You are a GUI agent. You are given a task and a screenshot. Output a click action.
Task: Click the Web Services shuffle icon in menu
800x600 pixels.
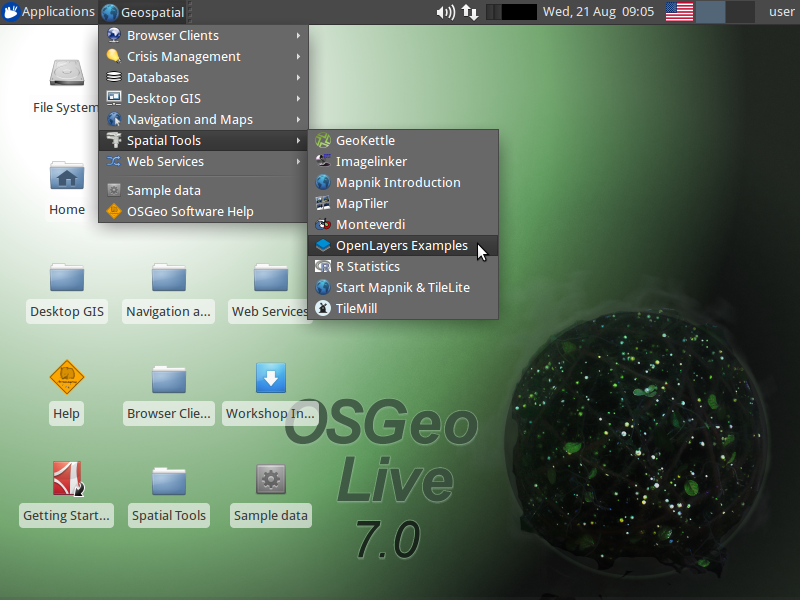click(x=114, y=161)
